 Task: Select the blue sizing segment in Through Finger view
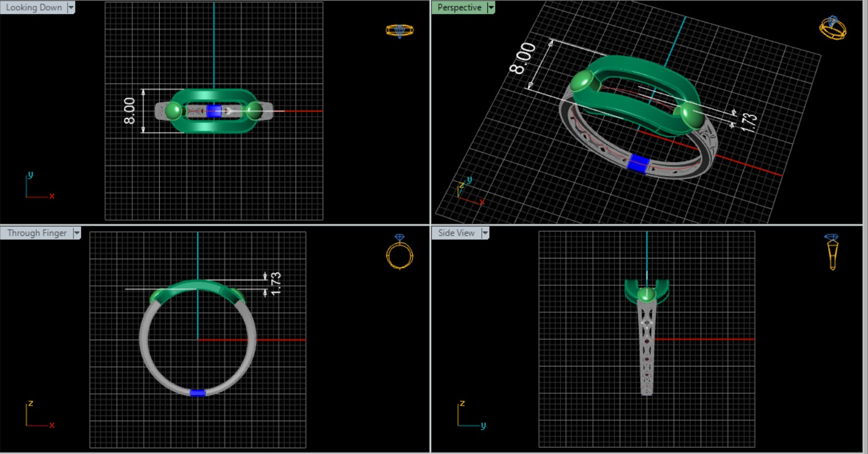pos(198,393)
